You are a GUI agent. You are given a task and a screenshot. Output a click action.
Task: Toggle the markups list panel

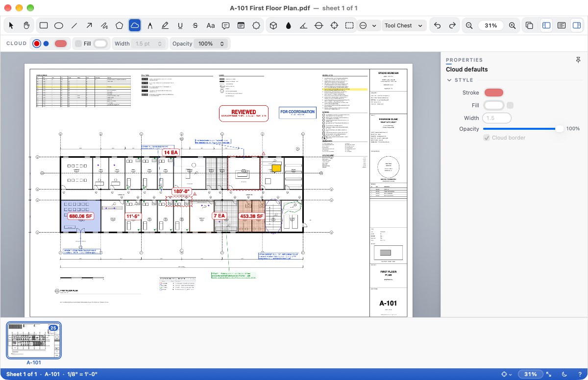562,25
